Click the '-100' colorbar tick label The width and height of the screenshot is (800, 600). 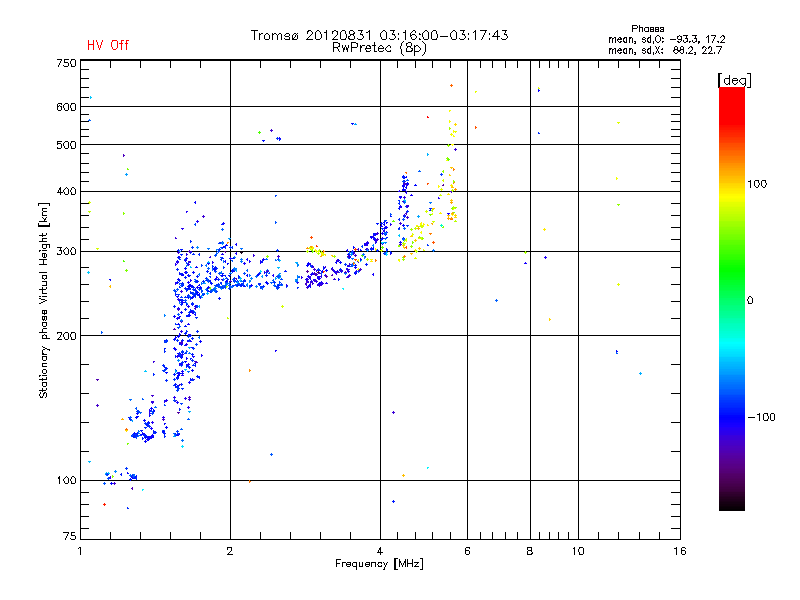point(761,417)
